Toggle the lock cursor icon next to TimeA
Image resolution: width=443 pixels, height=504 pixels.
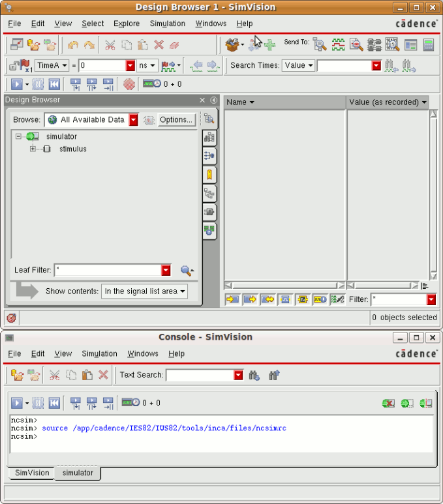(x=14, y=66)
